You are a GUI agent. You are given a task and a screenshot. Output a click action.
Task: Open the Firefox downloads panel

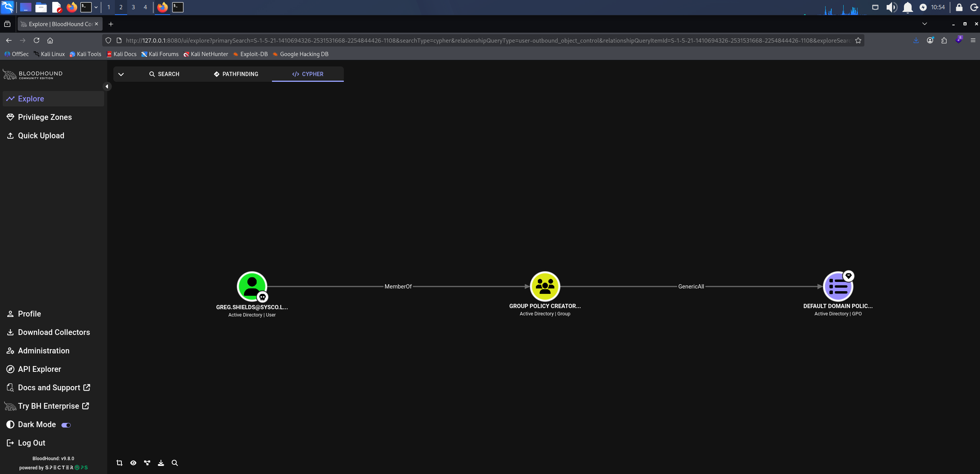916,40
